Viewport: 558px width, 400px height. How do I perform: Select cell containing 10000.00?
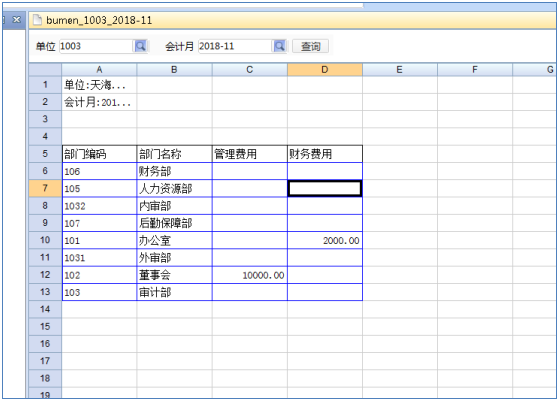249,275
